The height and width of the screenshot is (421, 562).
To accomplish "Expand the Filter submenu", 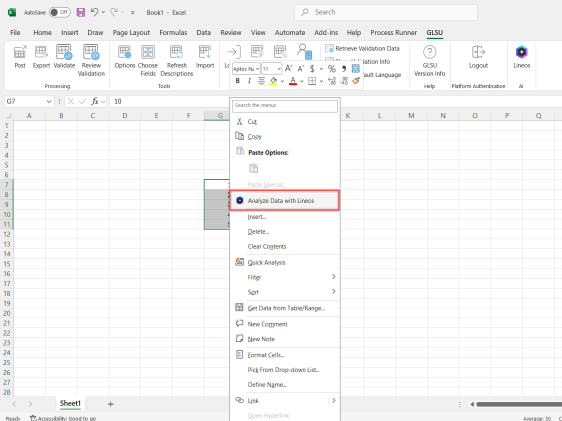I will (x=285, y=277).
